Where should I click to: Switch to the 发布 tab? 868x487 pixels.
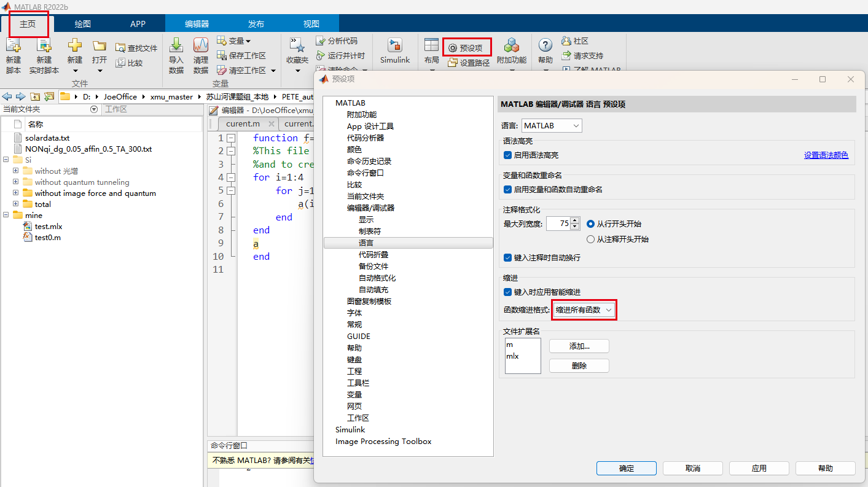[256, 24]
